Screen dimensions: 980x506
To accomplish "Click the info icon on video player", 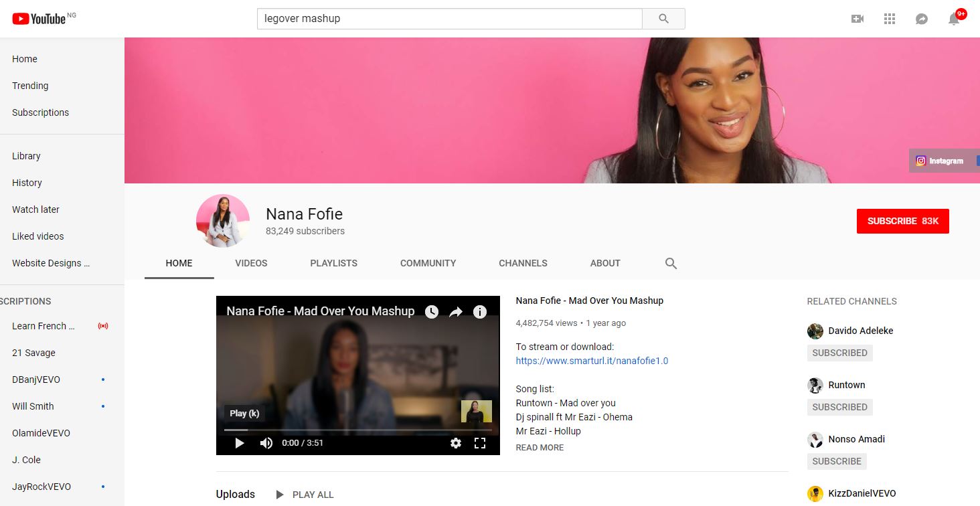I will (x=480, y=311).
